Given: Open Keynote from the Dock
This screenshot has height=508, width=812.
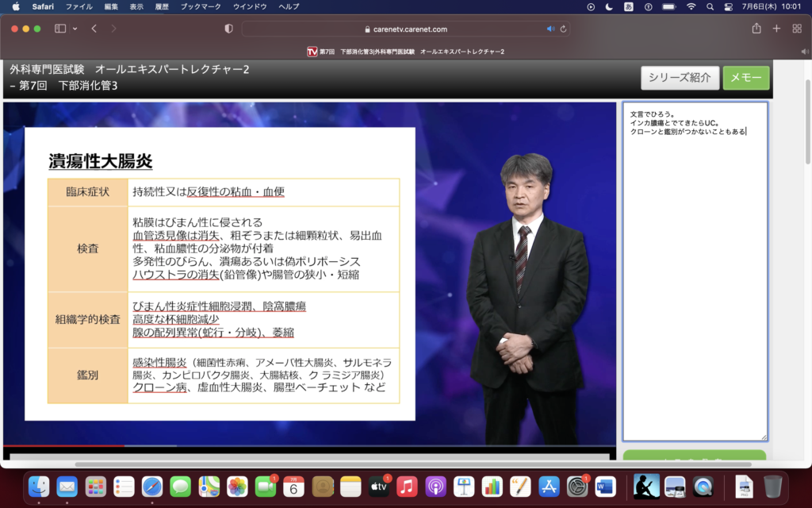Looking at the screenshot, I should (464, 486).
